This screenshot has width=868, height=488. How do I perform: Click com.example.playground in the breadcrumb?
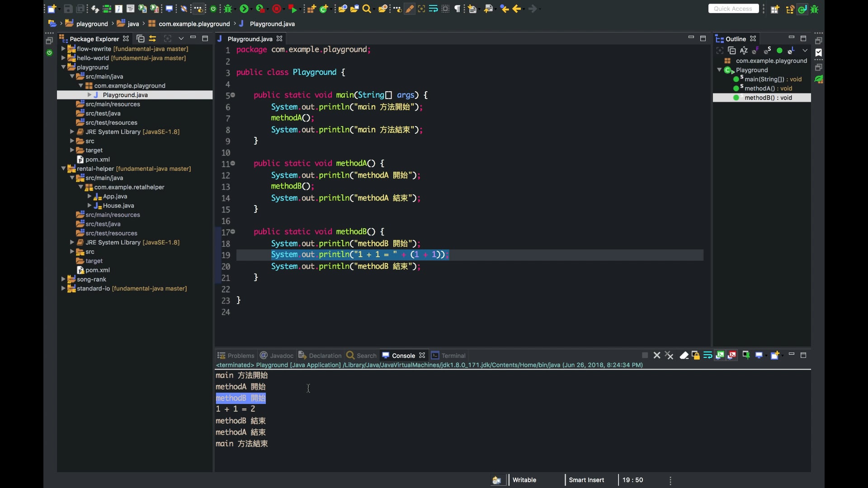194,24
